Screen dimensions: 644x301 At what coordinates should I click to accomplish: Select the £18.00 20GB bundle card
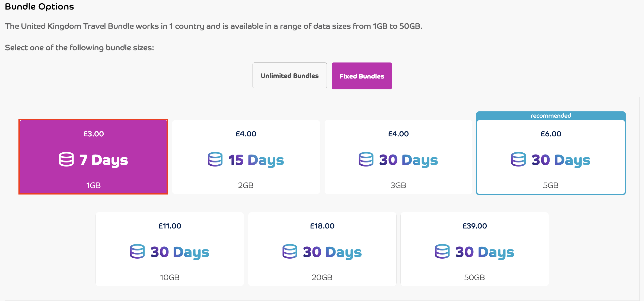[322, 249]
